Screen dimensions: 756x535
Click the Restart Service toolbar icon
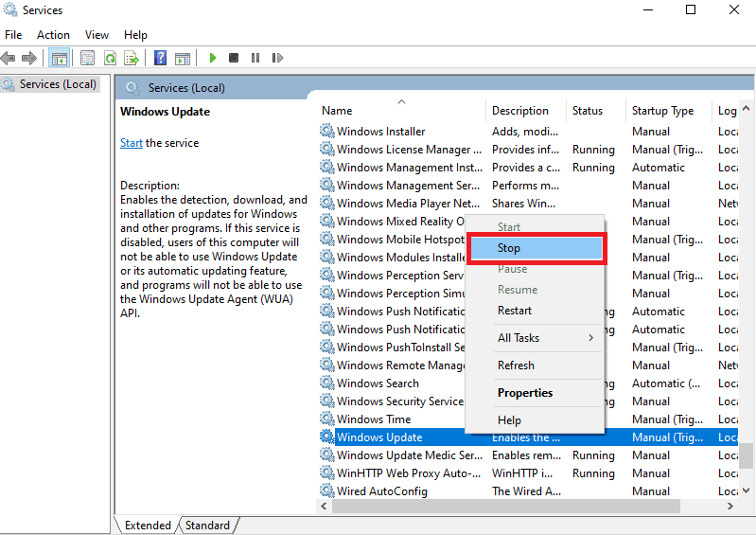click(x=277, y=58)
